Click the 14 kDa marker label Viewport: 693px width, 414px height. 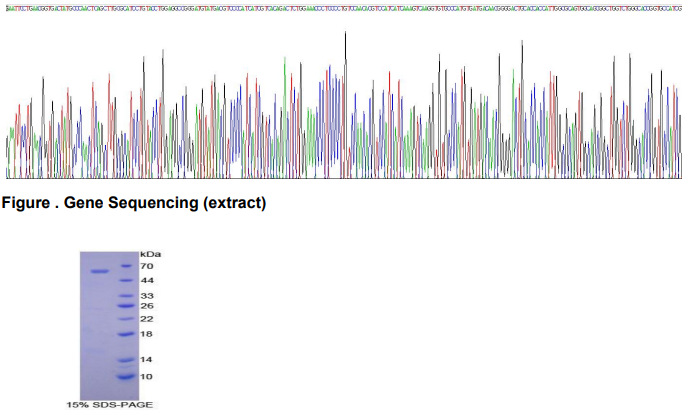pos(146,359)
